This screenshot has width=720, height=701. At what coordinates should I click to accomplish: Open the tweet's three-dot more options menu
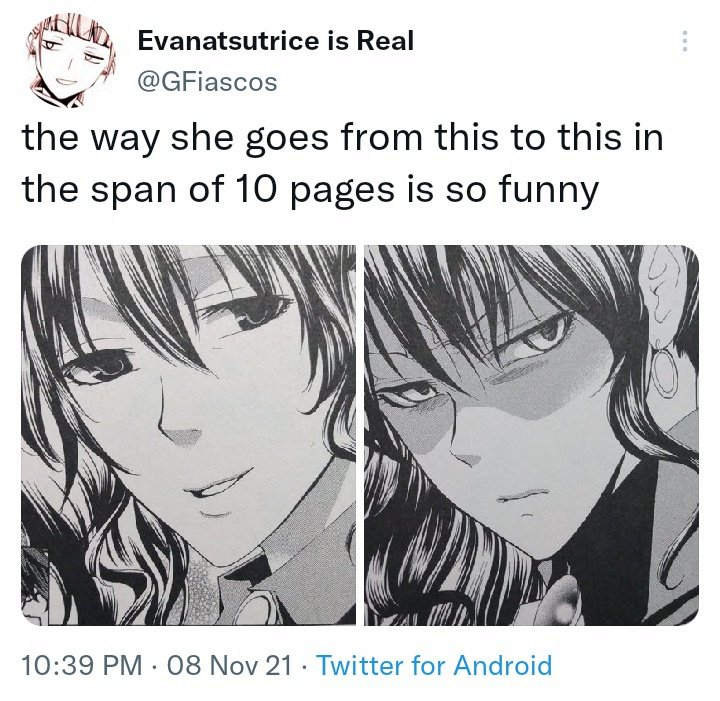click(685, 41)
